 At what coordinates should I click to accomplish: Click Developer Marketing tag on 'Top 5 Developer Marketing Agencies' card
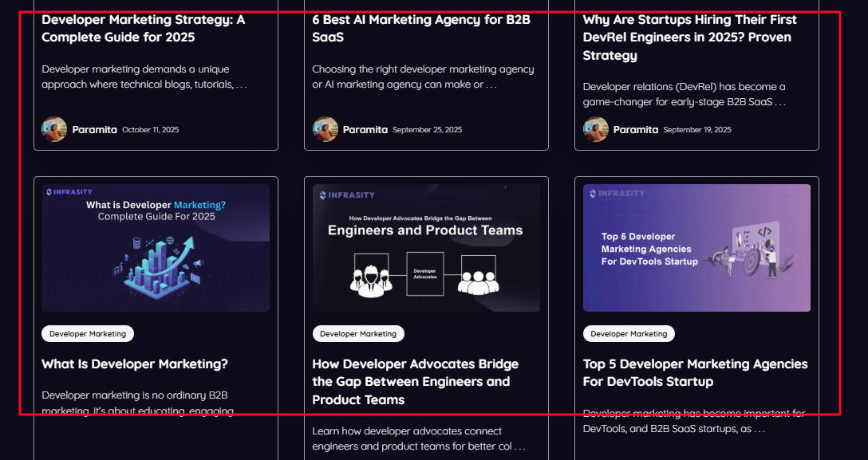pyautogui.click(x=629, y=334)
